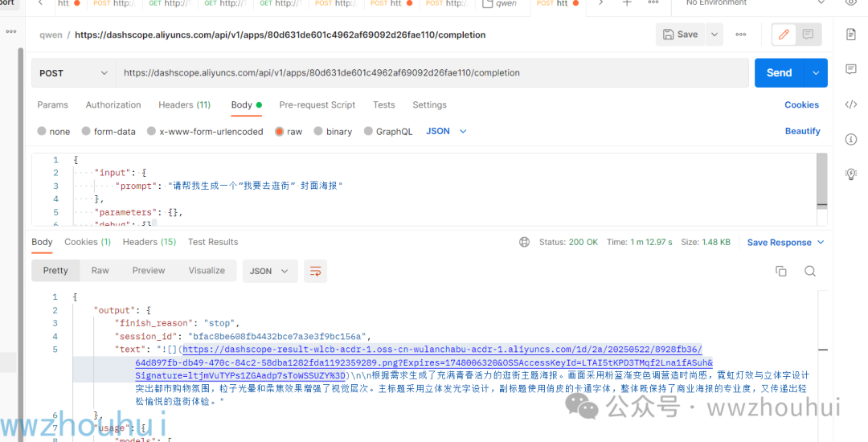Viewport: 868px width, 442px height.
Task: Open the environment quick look eye icon
Action: click(x=851, y=2)
